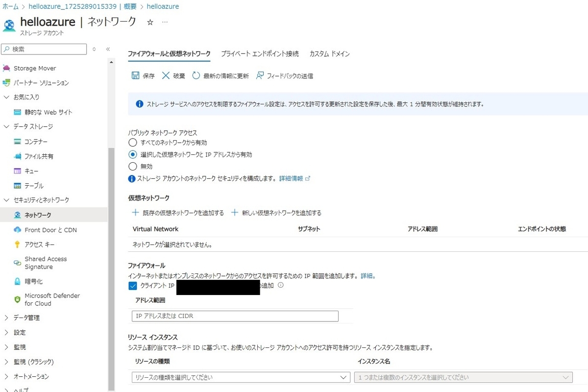Click the アクセス キー key icon
Image resolution: width=588 pixels, height=392 pixels.
click(x=18, y=245)
